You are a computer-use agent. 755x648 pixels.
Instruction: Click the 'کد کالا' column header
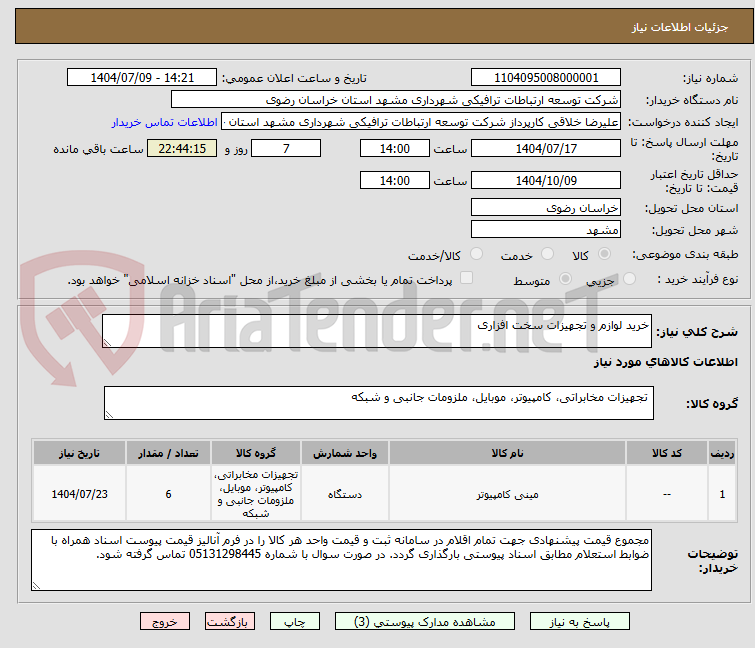[x=667, y=453]
